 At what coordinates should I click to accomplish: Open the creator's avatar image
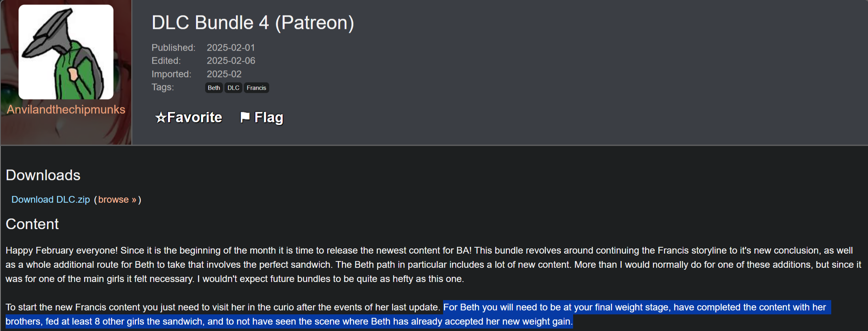pyautogui.click(x=66, y=52)
